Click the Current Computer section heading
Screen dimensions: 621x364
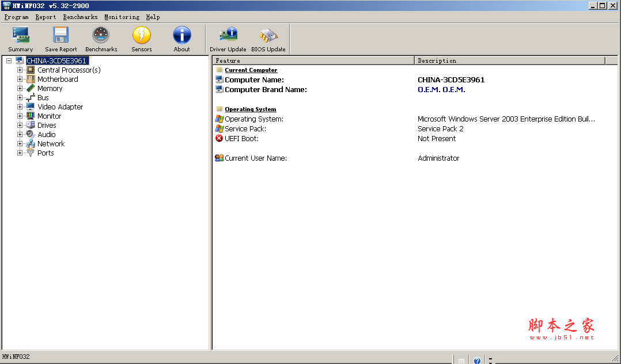(251, 70)
